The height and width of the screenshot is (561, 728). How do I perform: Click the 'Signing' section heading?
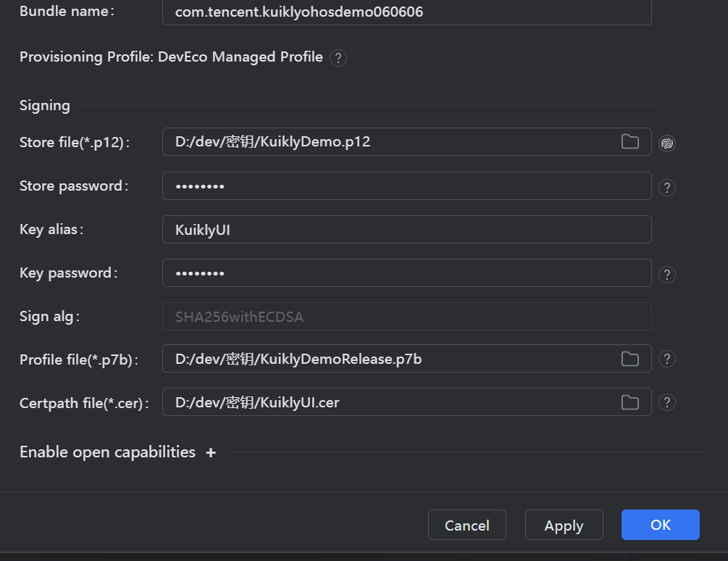click(45, 106)
